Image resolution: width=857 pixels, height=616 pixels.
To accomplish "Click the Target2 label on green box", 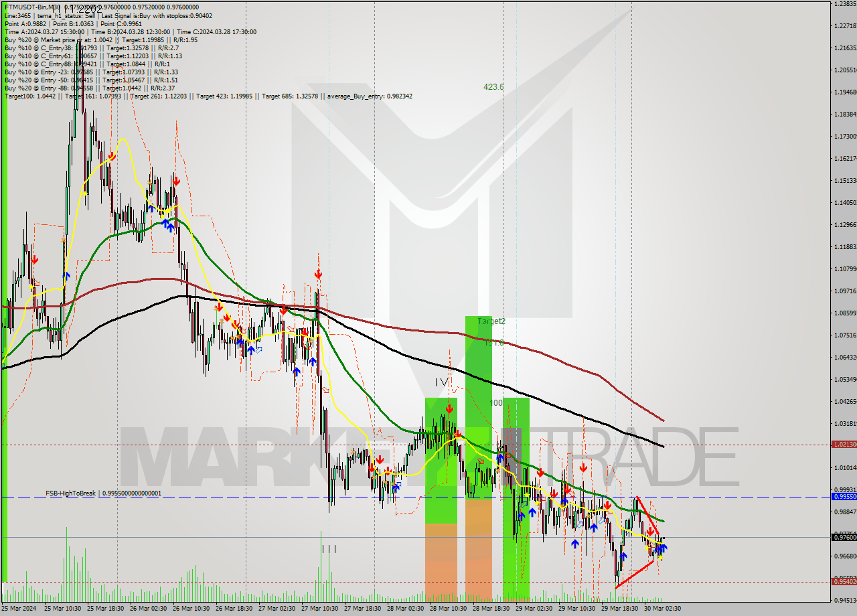I will click(x=491, y=321).
